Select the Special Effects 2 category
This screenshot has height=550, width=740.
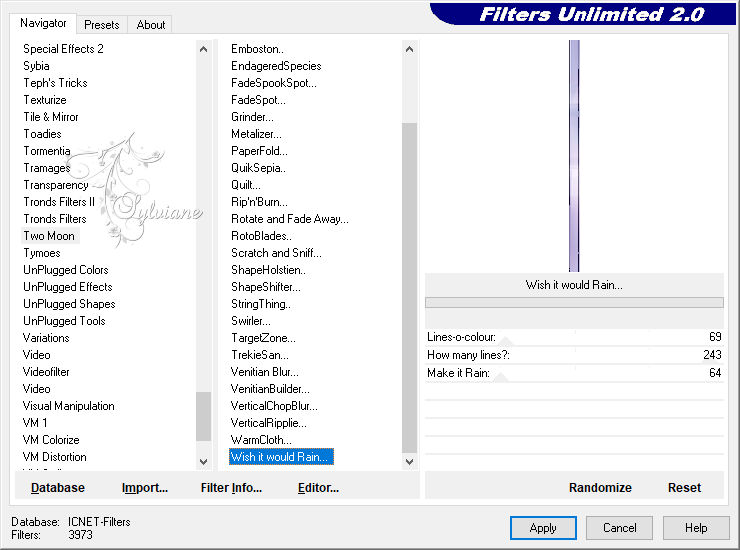tap(63, 49)
